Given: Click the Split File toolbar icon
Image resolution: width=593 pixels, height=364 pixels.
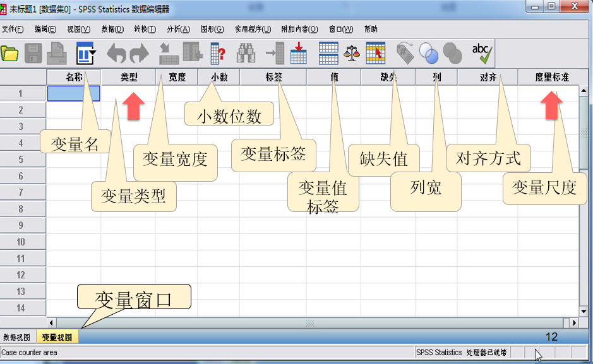Looking at the screenshot, I should point(328,53).
